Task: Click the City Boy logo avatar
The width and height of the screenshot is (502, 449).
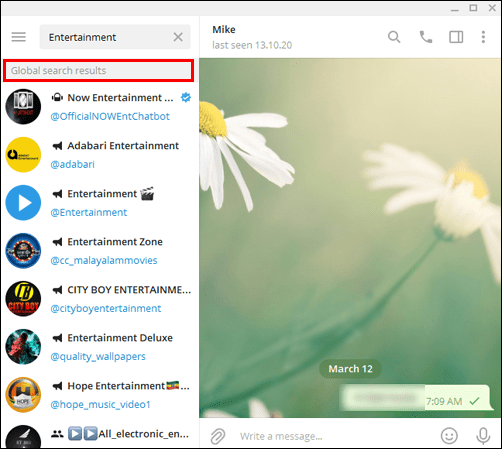Action: tap(23, 299)
